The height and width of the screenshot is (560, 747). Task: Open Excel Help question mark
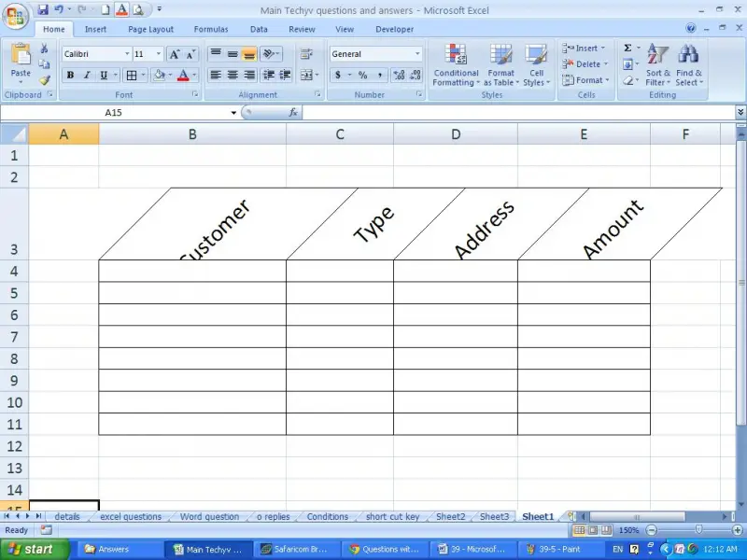click(x=691, y=28)
